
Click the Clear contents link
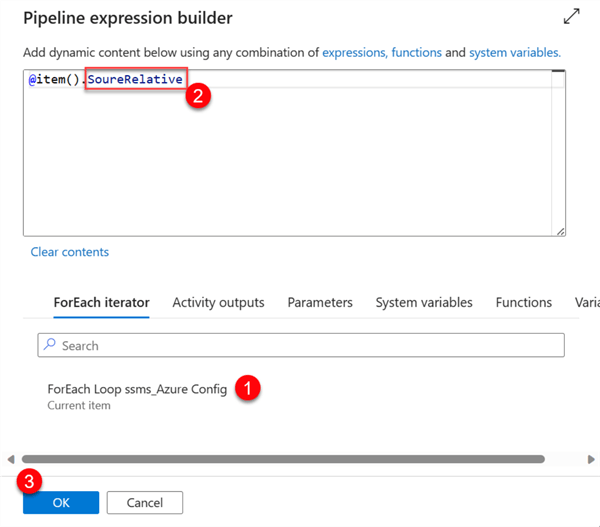(70, 252)
